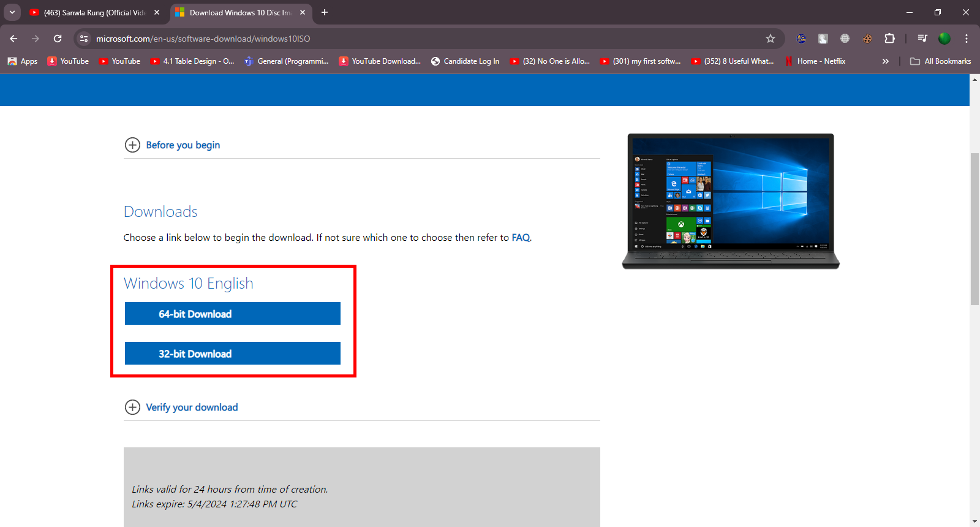Screen dimensions: 980x527
Task: Bookmark this page with the star icon
Action: click(771, 39)
